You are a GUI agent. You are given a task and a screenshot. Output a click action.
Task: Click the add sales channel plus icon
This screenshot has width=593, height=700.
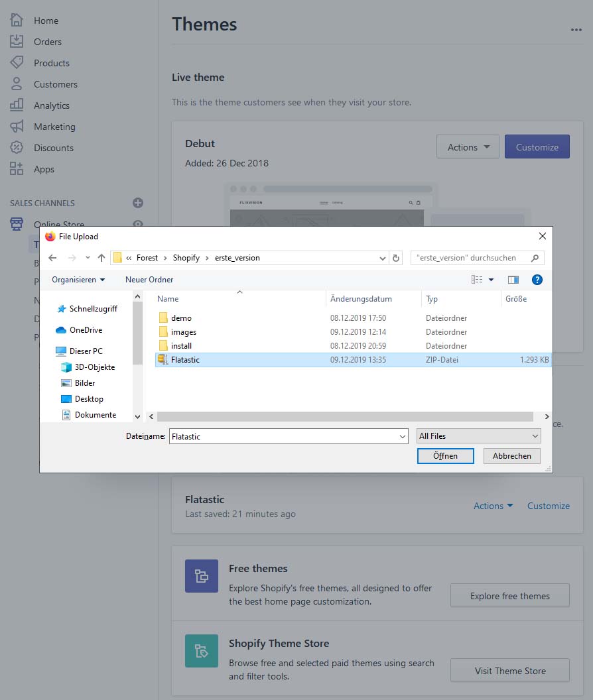click(138, 203)
